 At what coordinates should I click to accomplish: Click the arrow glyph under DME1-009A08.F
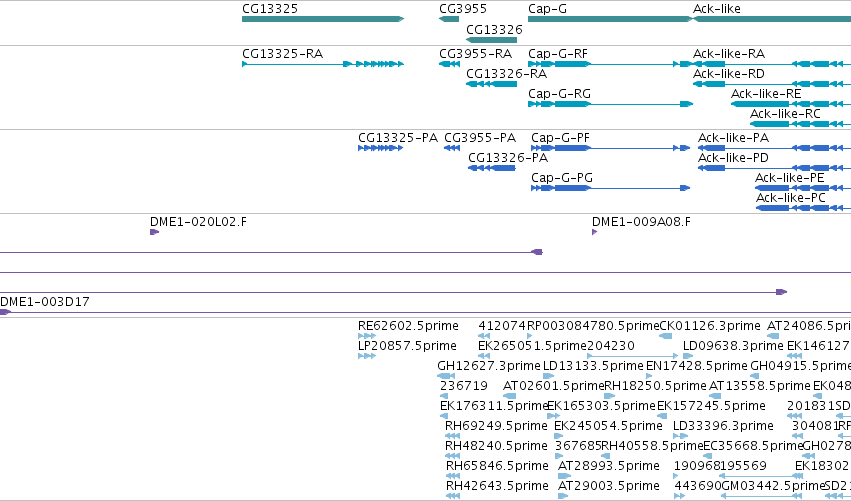(594, 232)
